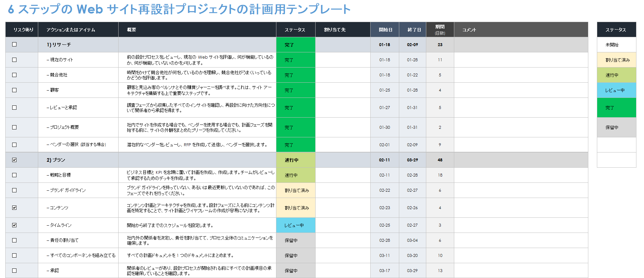Uncheck risk checkbox for タイムライン row
The width and height of the screenshot is (644, 278).
[14, 225]
